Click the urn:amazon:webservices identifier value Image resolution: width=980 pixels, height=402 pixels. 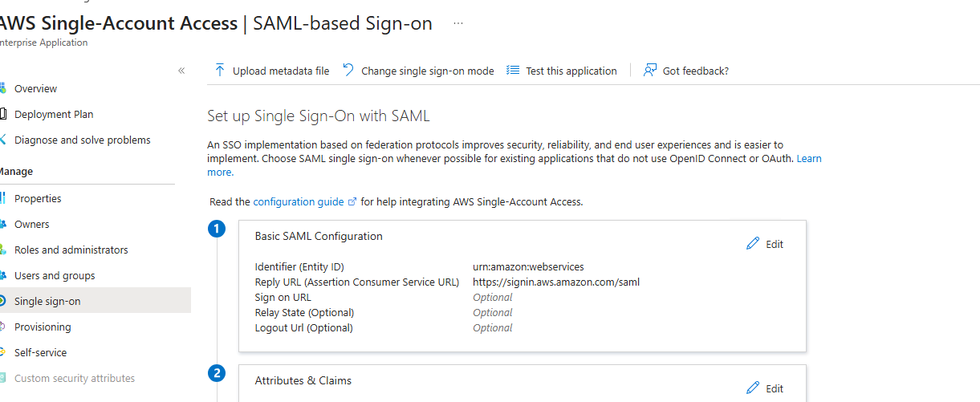[528, 266]
